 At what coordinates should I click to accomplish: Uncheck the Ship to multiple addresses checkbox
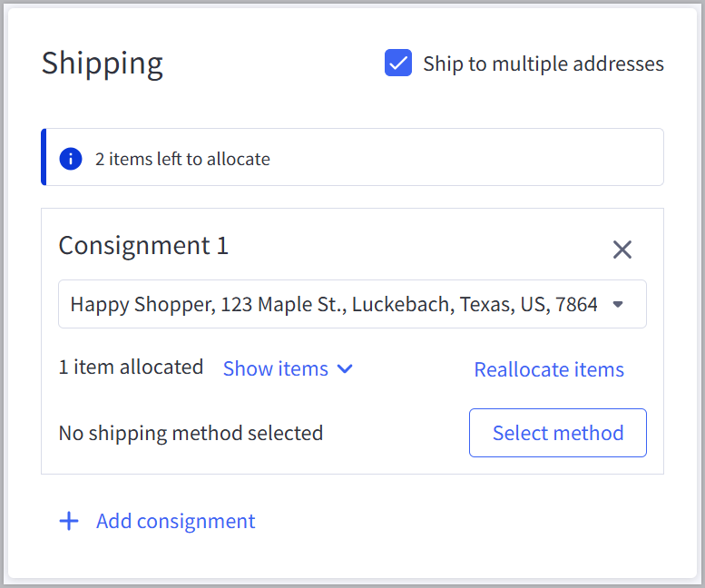point(398,64)
